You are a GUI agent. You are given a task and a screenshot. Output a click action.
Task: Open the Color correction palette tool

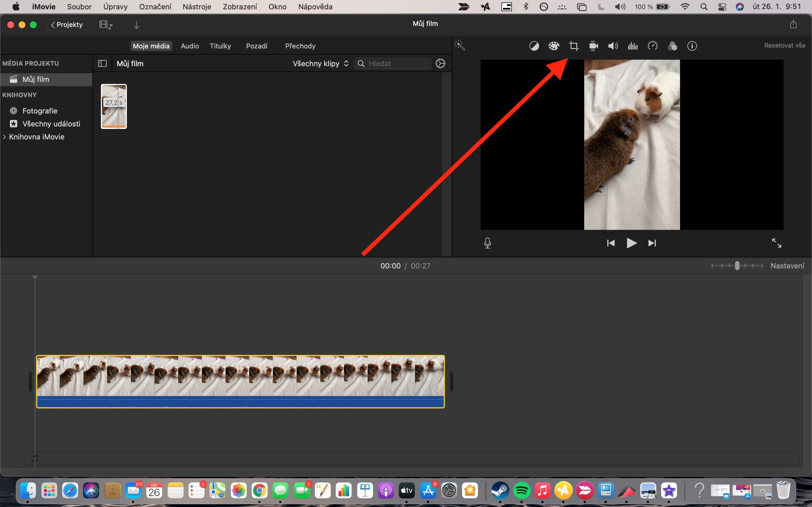[x=553, y=46]
